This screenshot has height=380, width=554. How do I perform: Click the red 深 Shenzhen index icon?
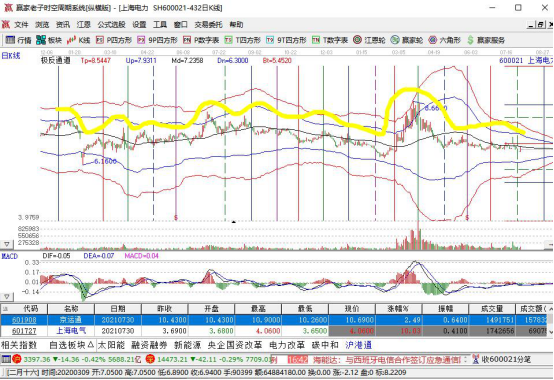[150, 359]
